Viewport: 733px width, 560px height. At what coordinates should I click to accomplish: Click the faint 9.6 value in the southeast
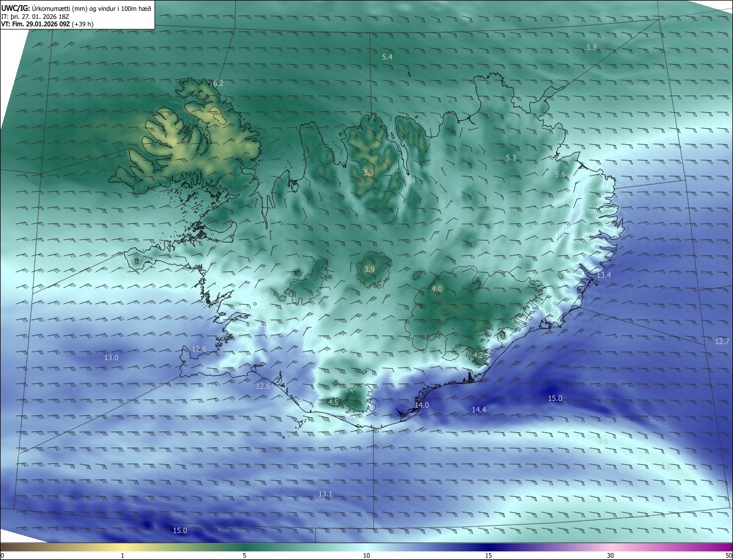pyautogui.click(x=603, y=441)
